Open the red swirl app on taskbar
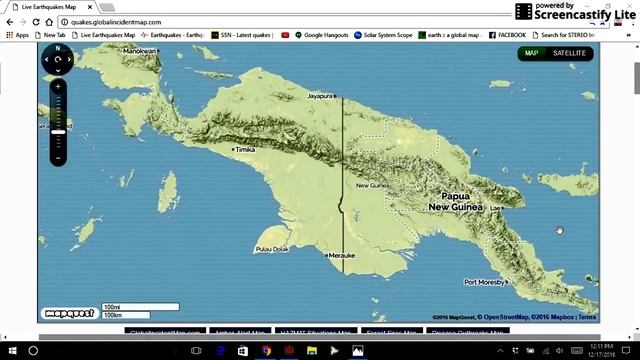640x360 pixels. point(289,351)
